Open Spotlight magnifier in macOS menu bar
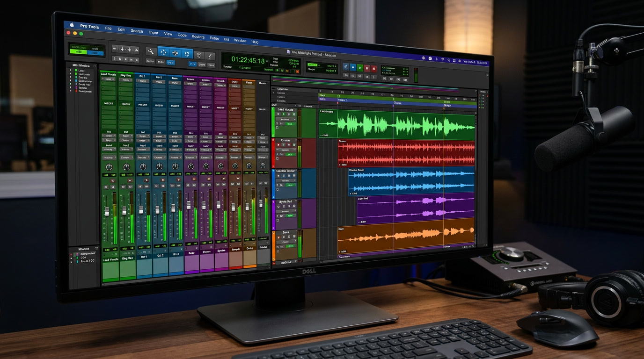The width and height of the screenshot is (644, 359). (x=448, y=60)
